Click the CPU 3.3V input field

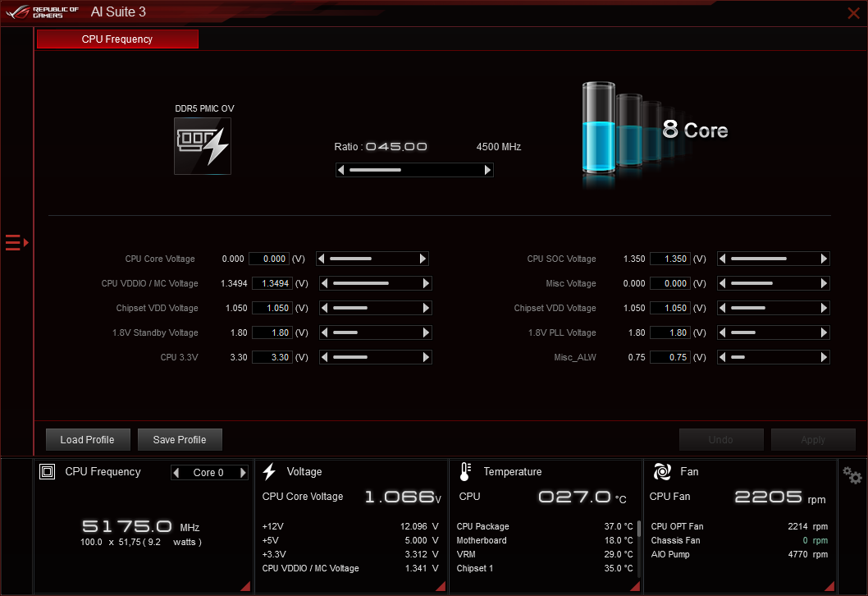point(272,357)
